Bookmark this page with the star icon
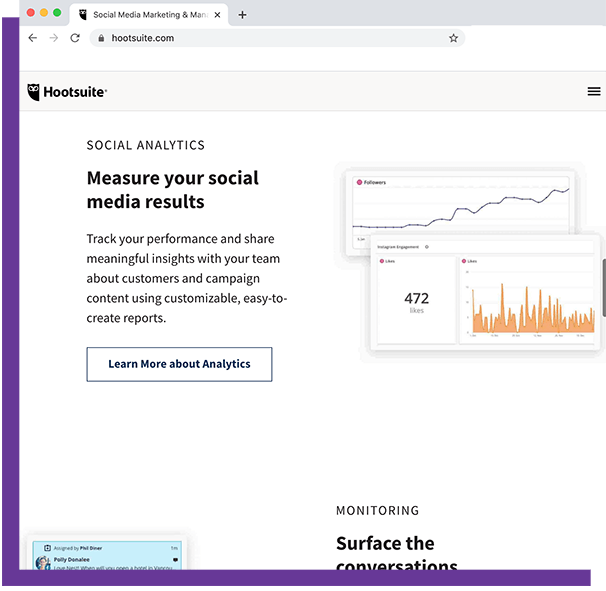Screen dimensions: 606x591 pos(453,38)
